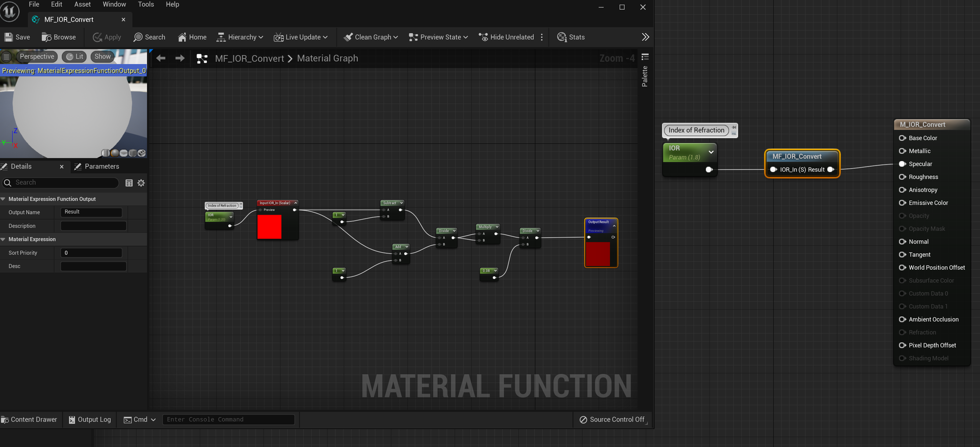Expand the Add node chevron
The image size is (980, 447).
[x=407, y=247]
